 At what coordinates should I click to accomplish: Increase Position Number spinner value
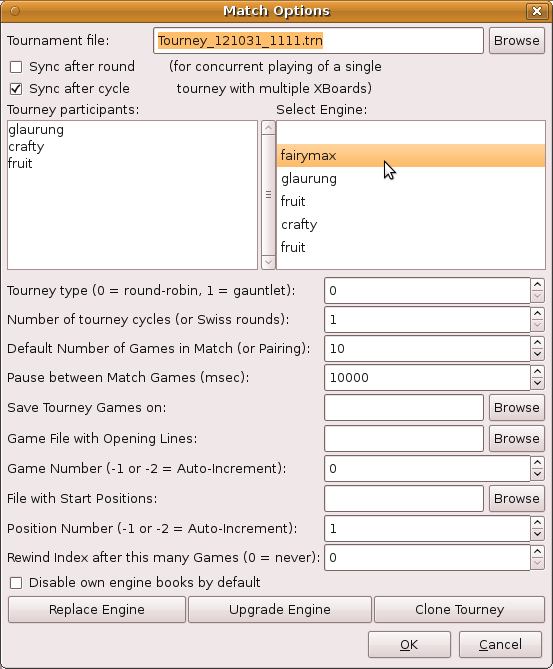coord(537,522)
